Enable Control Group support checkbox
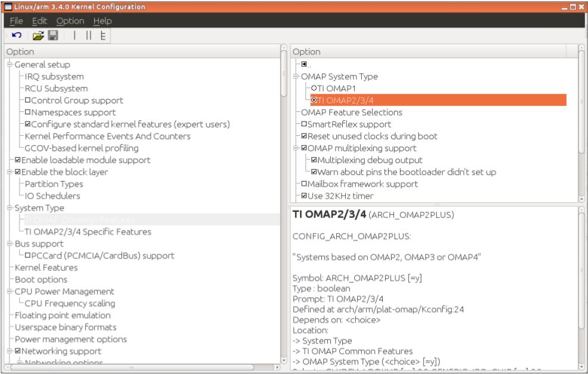This screenshot has width=588, height=374. point(27,101)
